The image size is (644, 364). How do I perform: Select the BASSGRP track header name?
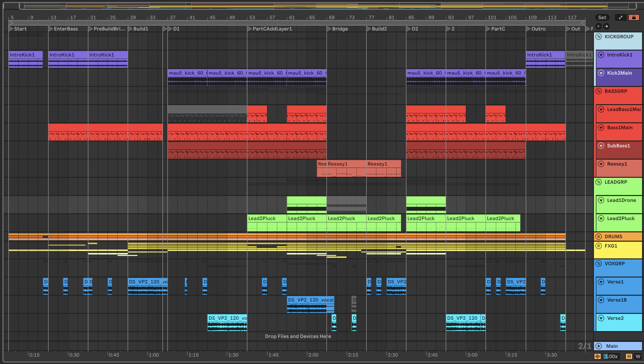616,91
